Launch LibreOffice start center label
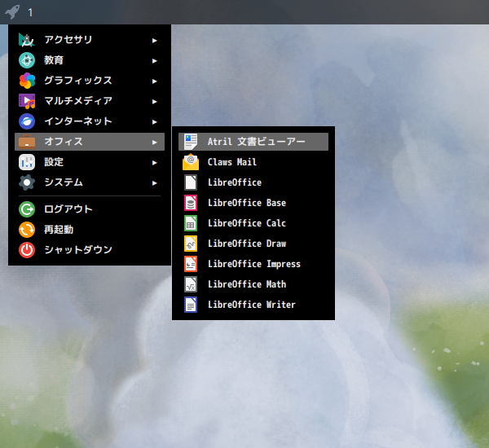Viewport: 489px width, 448px height. pos(235,182)
